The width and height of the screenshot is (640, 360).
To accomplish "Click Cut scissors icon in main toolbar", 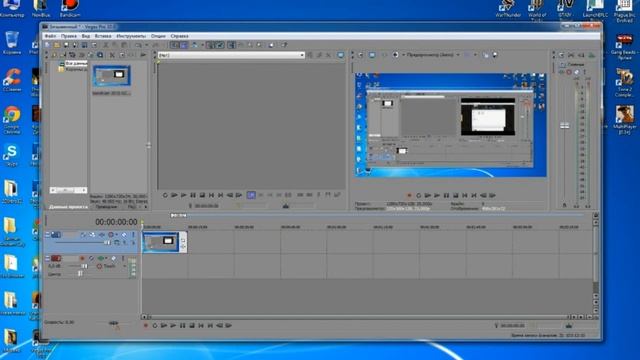I will (106, 45).
